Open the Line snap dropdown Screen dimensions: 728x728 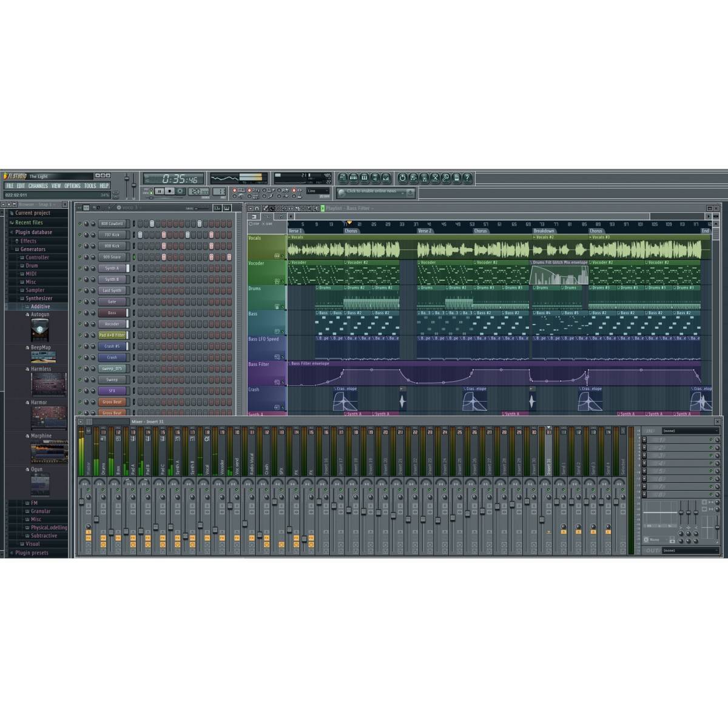(x=318, y=191)
